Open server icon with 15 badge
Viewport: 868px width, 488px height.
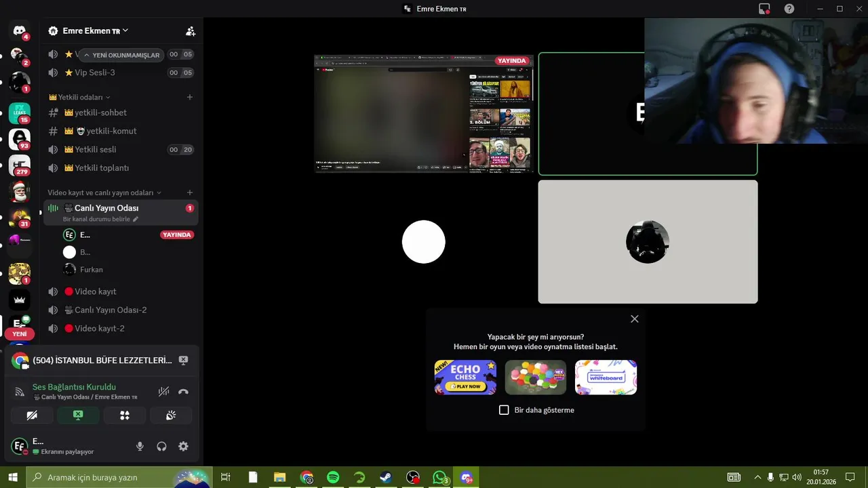pyautogui.click(x=19, y=113)
